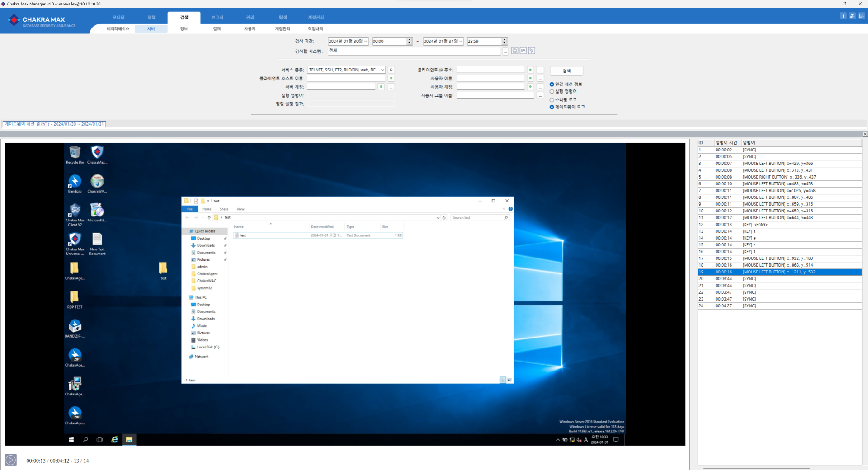This screenshot has height=470, width=868.
Task: Switch to the 정책 main tab
Action: click(x=151, y=17)
